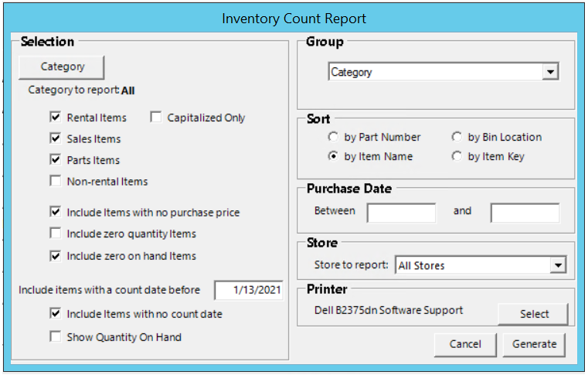Disable Include Items with no purchase price
The height and width of the screenshot is (375, 588).
(x=56, y=212)
